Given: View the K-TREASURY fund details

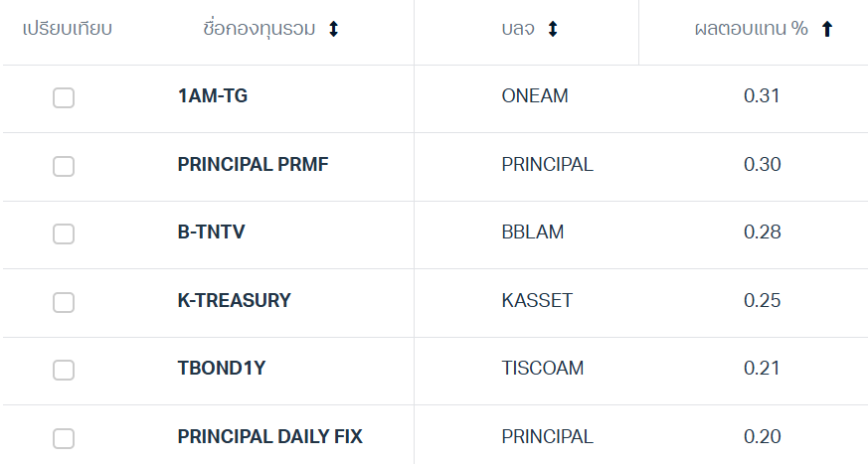Looking at the screenshot, I should pyautogui.click(x=234, y=300).
